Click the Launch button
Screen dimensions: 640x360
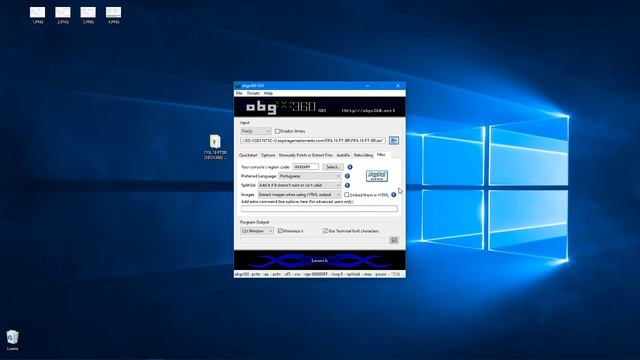point(320,260)
